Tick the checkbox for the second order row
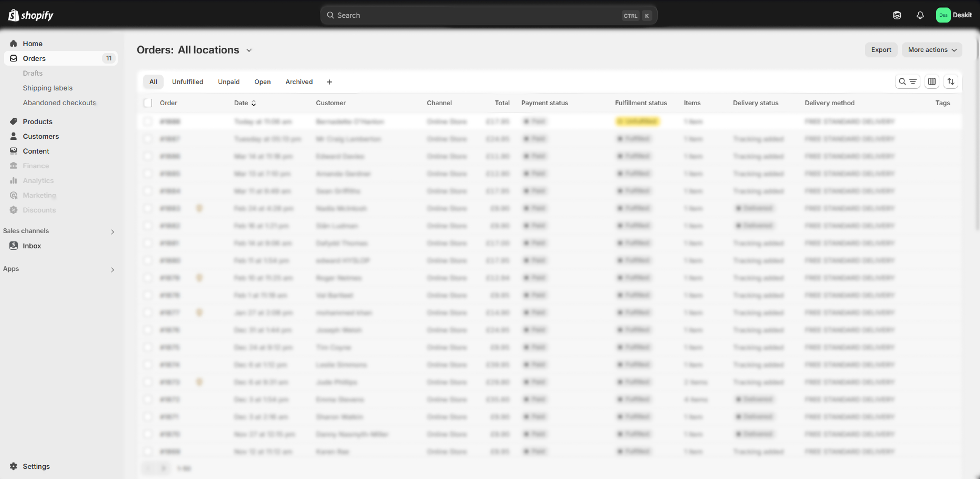The width and height of the screenshot is (980, 479). pyautogui.click(x=148, y=139)
